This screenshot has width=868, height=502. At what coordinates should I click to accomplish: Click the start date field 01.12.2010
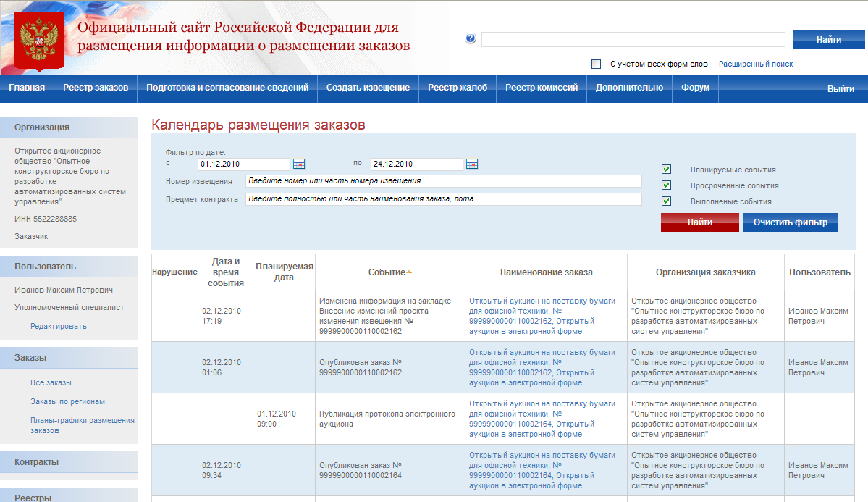(243, 164)
